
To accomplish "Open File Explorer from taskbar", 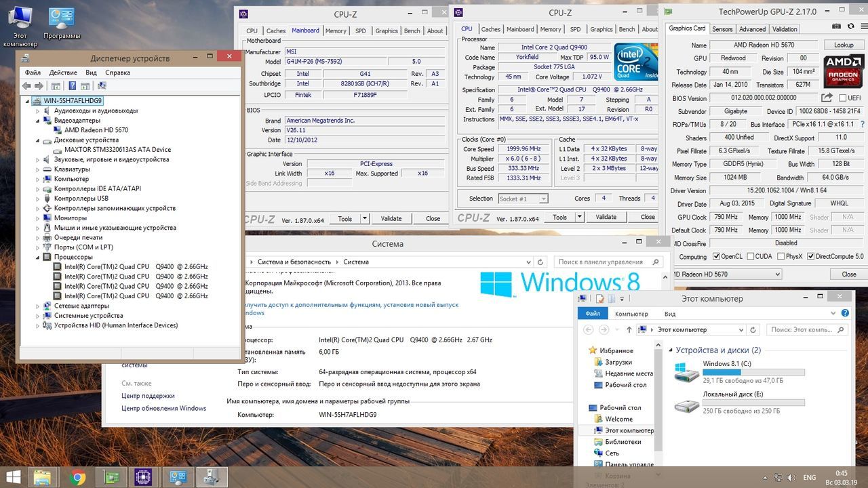I will tap(43, 477).
